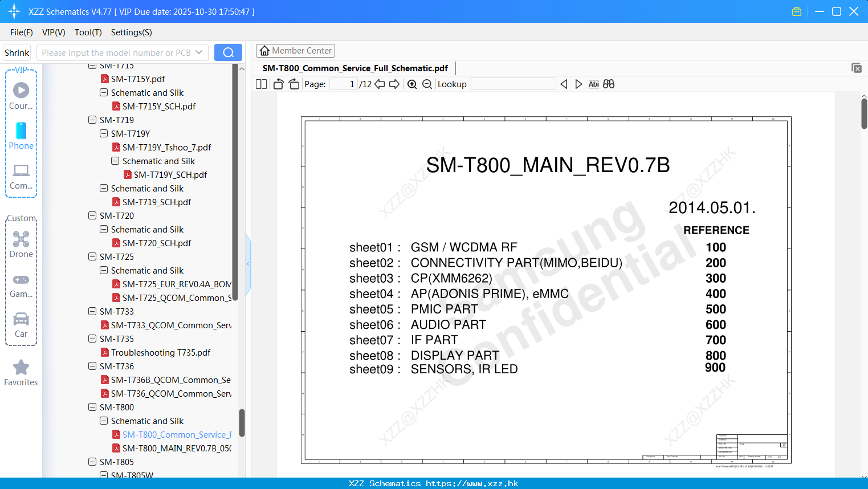Collapse the SM-T805 tree node
The width and height of the screenshot is (868, 489).
(x=92, y=462)
